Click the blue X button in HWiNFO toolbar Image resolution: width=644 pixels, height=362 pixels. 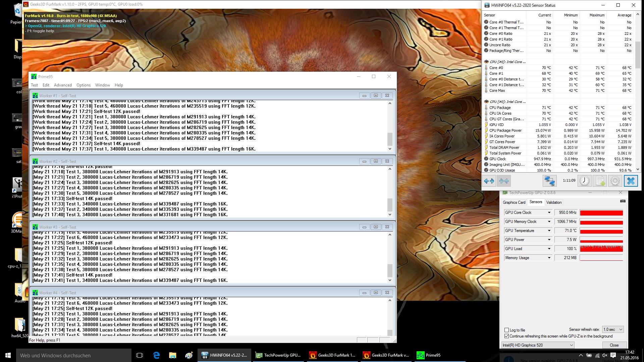click(631, 181)
